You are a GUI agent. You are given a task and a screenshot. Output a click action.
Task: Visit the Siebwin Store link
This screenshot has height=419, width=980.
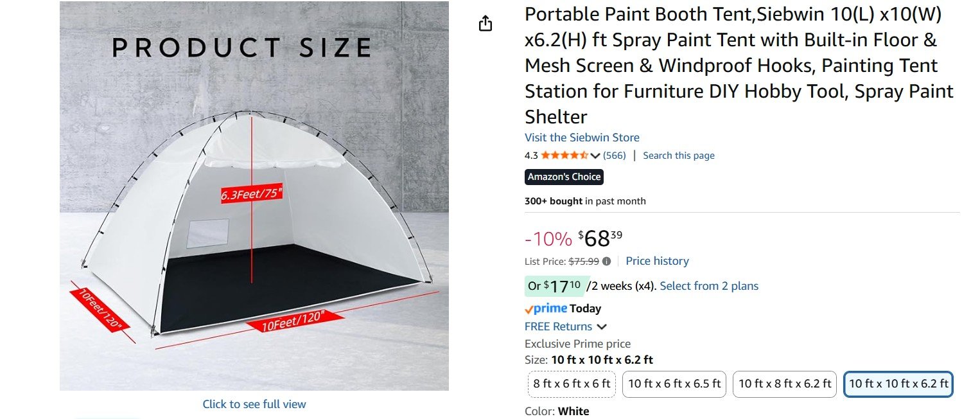click(x=582, y=138)
